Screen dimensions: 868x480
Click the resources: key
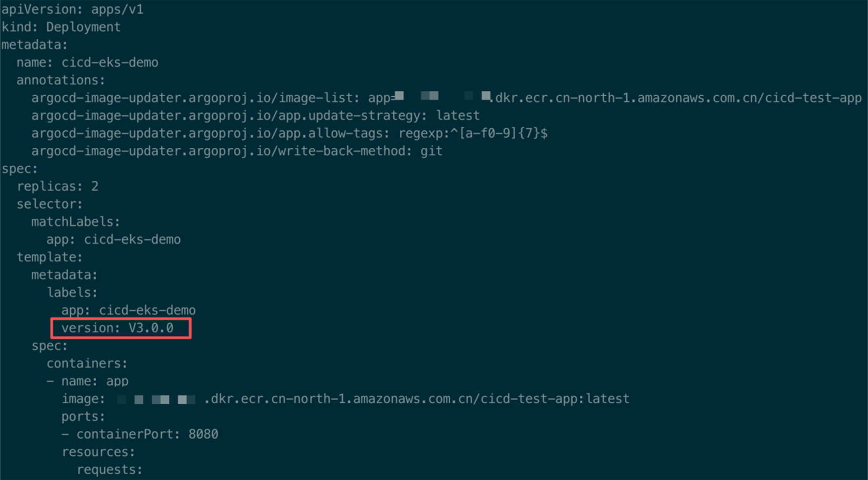pyautogui.click(x=98, y=452)
